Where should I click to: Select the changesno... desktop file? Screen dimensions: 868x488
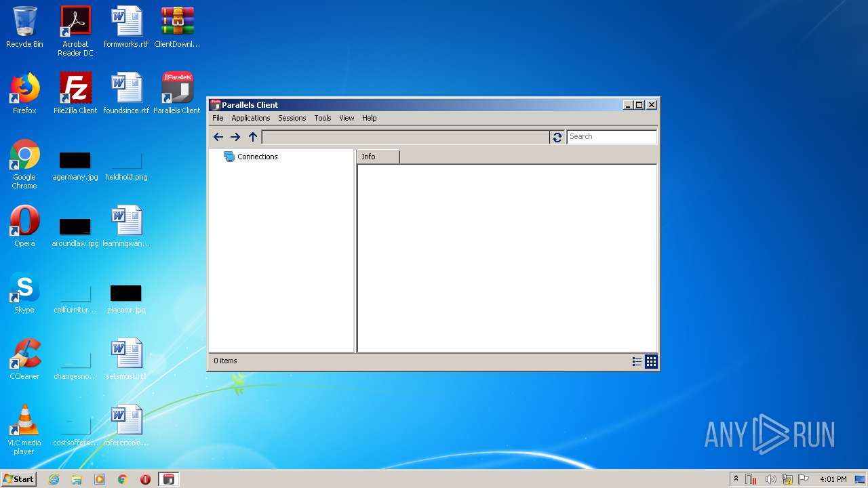(x=75, y=365)
